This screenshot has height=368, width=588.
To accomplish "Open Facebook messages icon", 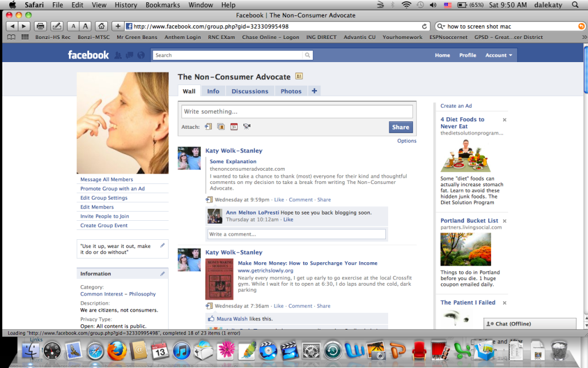I will click(129, 55).
